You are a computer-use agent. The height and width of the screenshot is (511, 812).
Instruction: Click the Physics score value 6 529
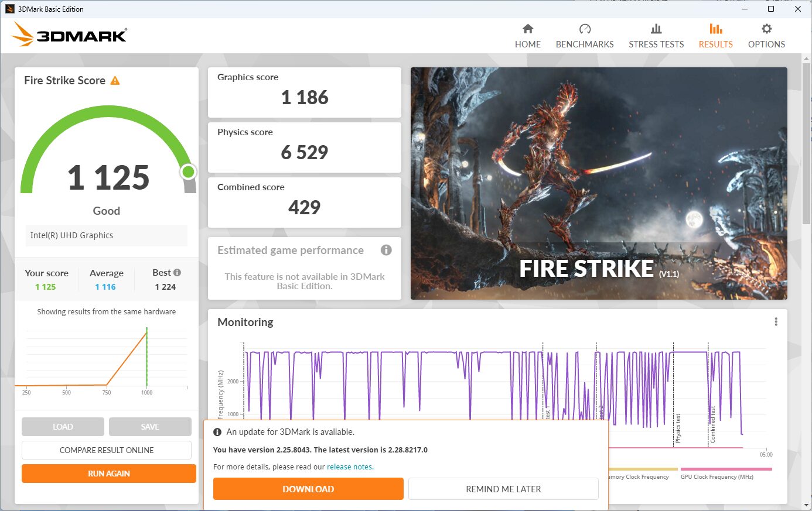click(x=305, y=152)
